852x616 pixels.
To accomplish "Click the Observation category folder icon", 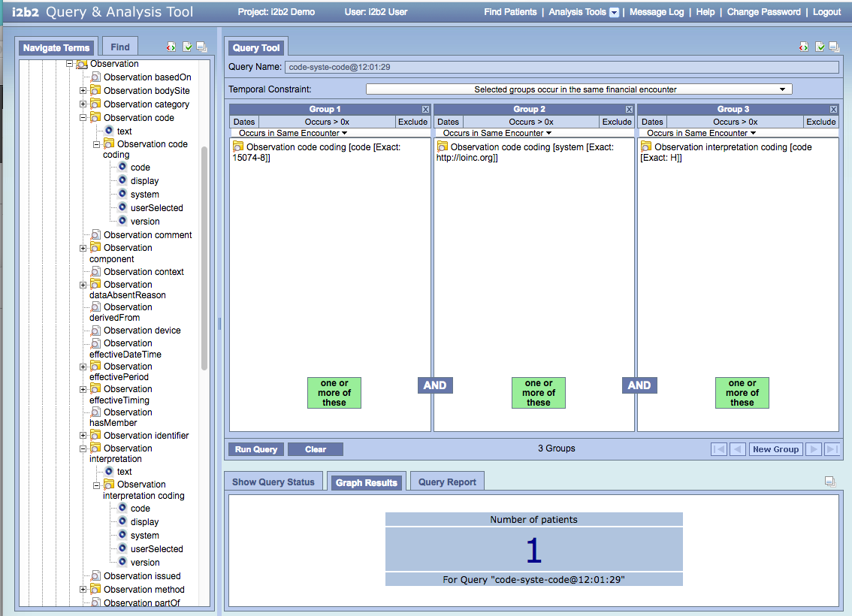I will [95, 103].
